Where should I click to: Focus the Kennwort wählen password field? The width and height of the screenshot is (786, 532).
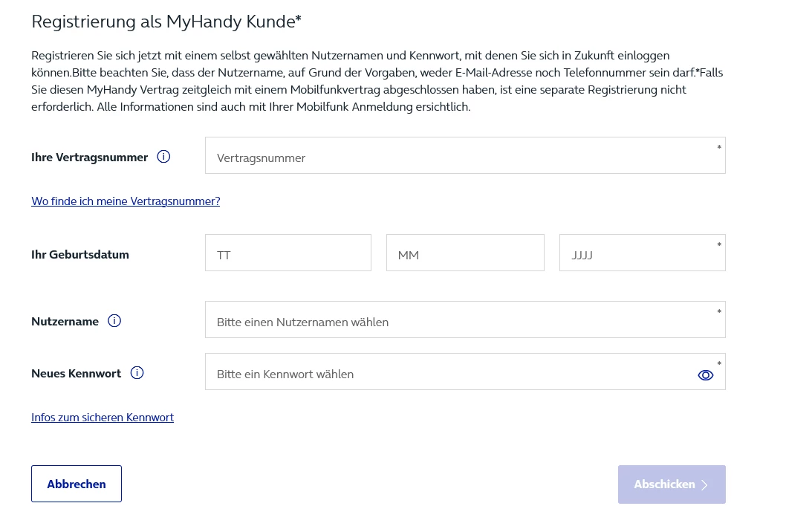point(449,372)
